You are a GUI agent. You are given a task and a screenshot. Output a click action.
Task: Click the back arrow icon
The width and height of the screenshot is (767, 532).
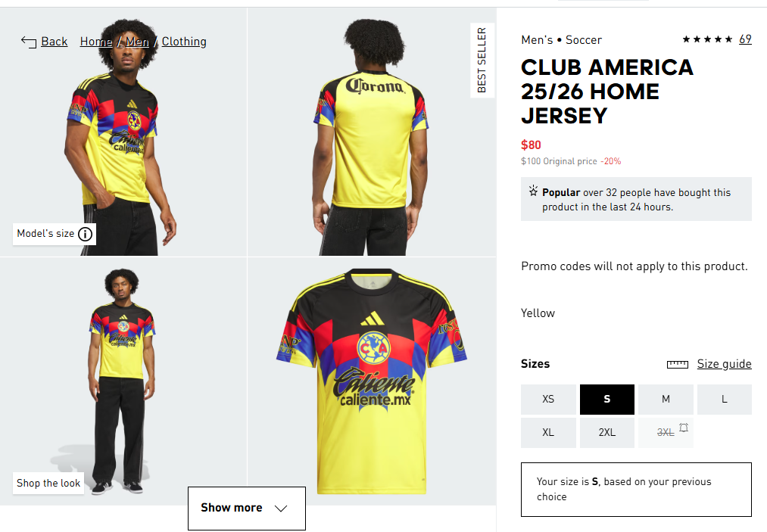[29, 42]
